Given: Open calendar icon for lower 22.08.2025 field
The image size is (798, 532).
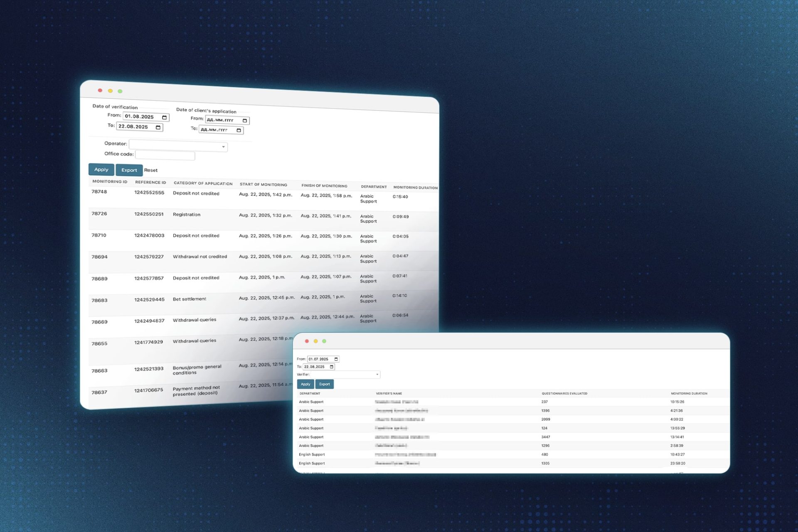Looking at the screenshot, I should (331, 367).
